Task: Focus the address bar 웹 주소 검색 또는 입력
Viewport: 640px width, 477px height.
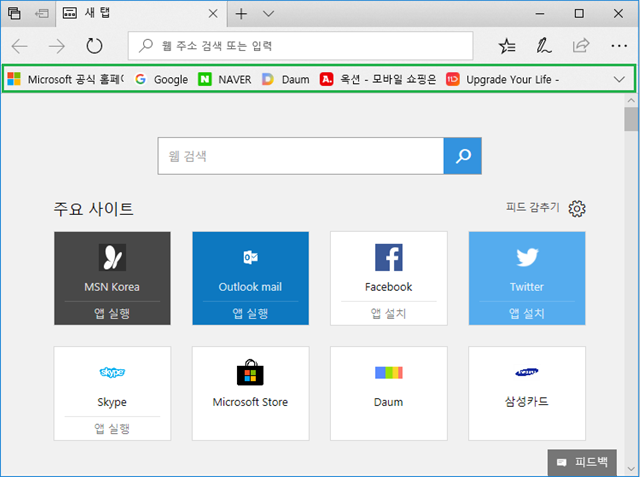Action: pos(301,46)
